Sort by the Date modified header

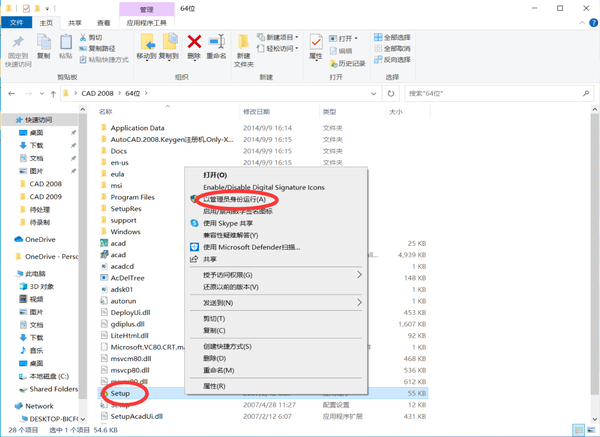[x=256, y=112]
